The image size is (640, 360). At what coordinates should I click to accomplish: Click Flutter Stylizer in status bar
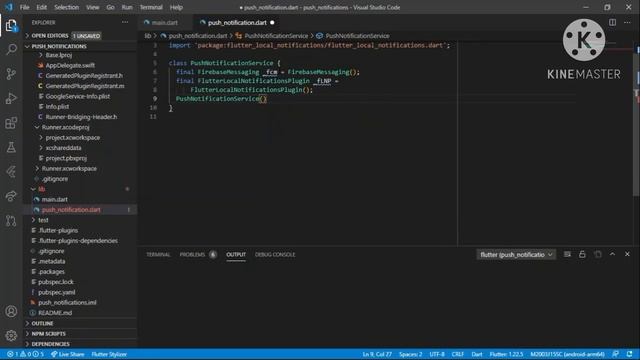109,354
